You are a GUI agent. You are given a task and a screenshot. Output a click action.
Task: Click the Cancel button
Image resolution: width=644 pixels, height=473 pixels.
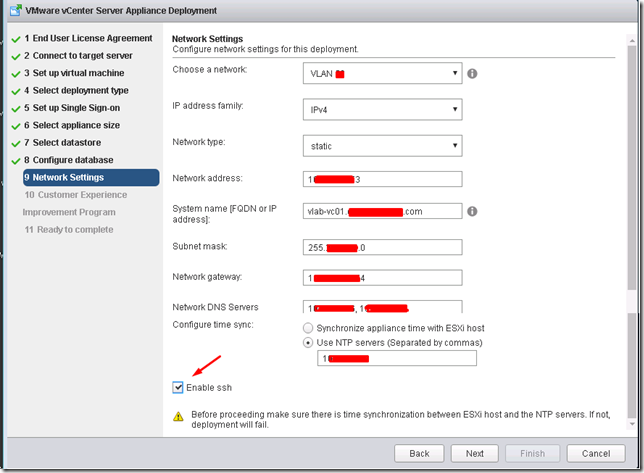coord(596,453)
